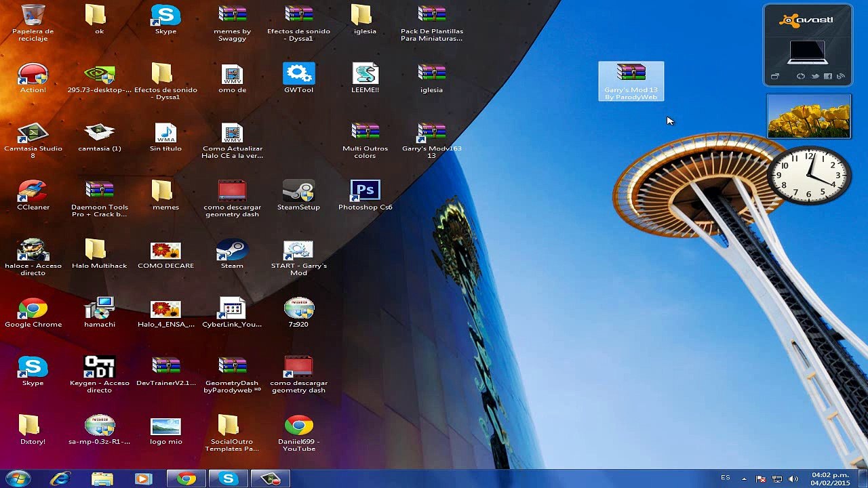Select the 295.73-desktop Nvidia installer icon
868x488 pixels.
[99, 78]
